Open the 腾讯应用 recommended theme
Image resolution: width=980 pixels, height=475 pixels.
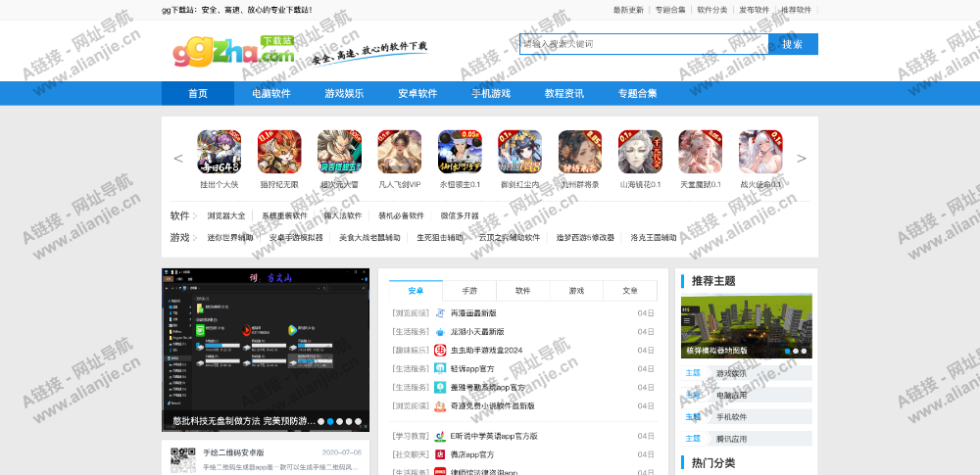pos(731,439)
